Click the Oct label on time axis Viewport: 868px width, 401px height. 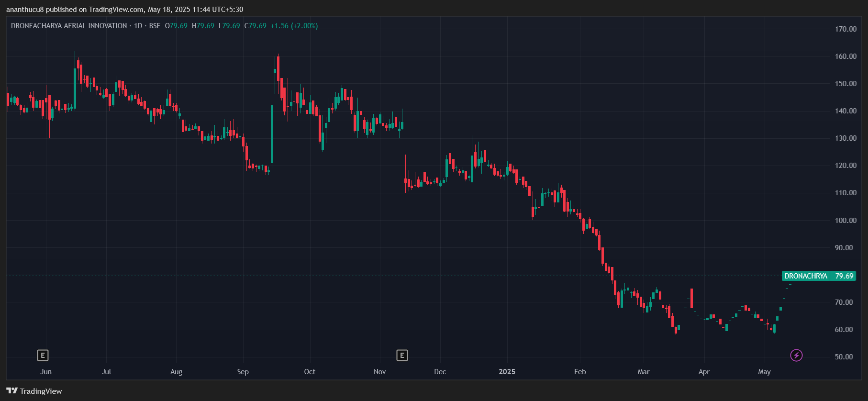tap(310, 372)
